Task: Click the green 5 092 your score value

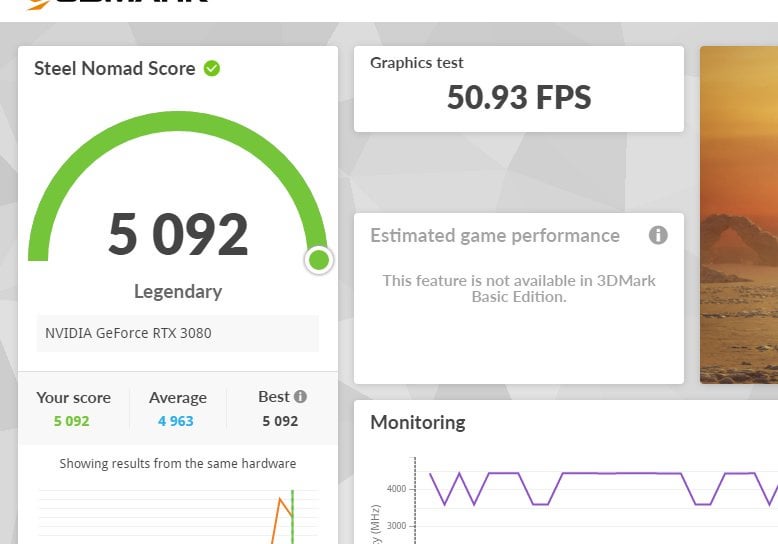Action: coord(71,421)
